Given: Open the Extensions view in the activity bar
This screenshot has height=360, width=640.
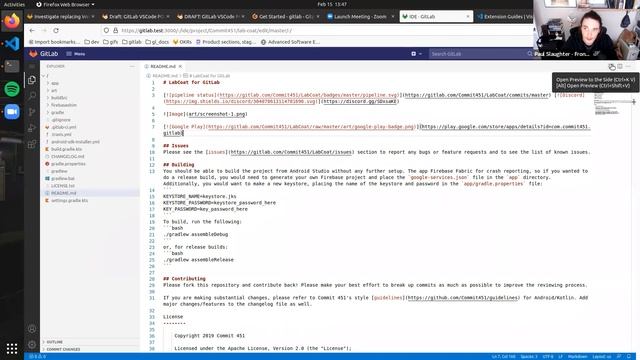Looking at the screenshot, I should point(32,144).
